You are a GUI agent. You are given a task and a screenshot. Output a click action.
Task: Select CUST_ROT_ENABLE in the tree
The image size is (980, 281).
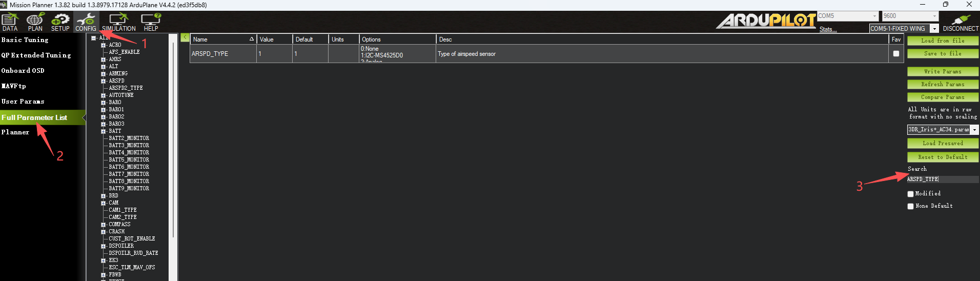(132, 239)
